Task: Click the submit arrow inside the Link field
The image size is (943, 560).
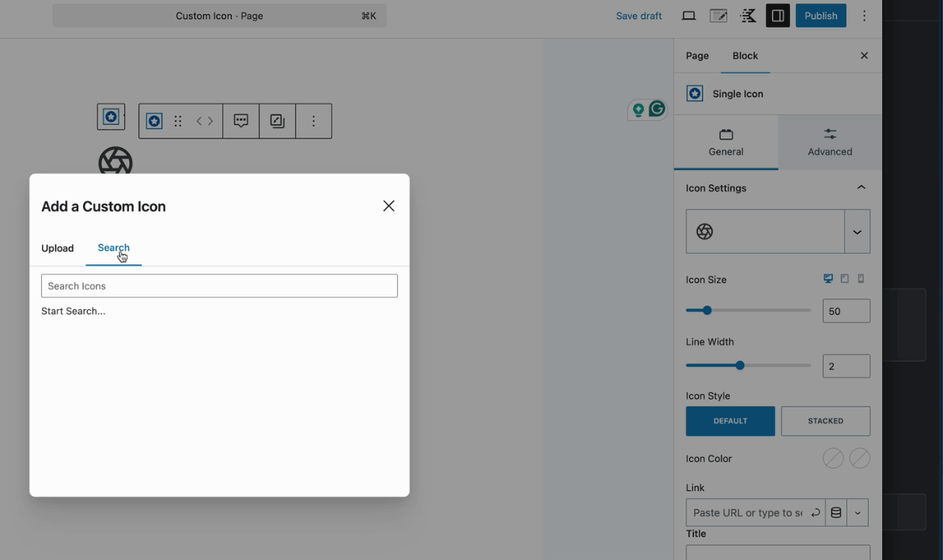Action: coord(814,512)
